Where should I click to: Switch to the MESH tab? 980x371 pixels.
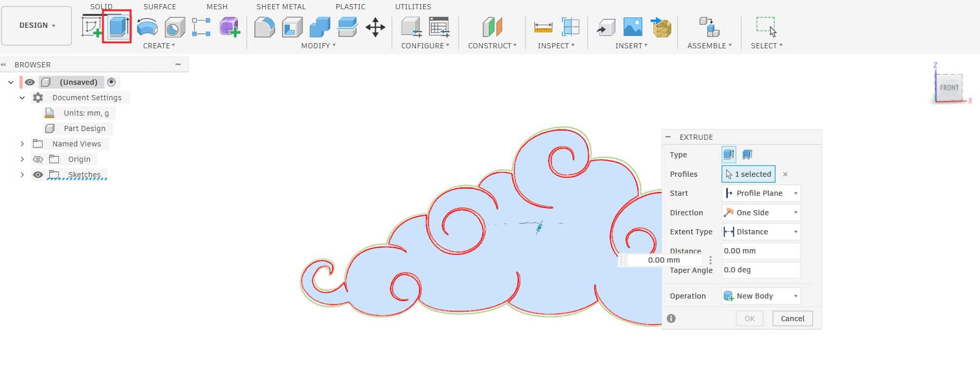217,7
